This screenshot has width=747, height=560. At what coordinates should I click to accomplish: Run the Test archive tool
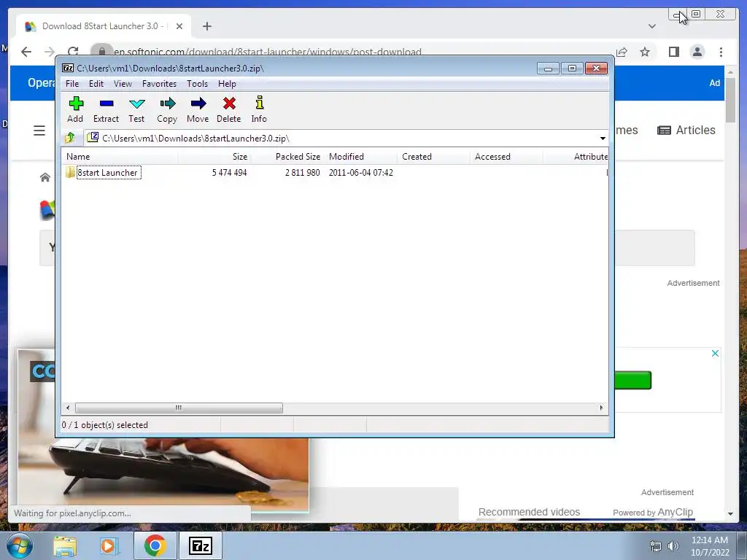(136, 110)
